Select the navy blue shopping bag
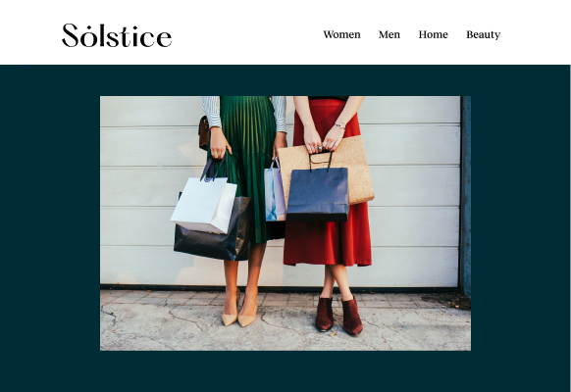This screenshot has height=392, width=571. (x=318, y=194)
